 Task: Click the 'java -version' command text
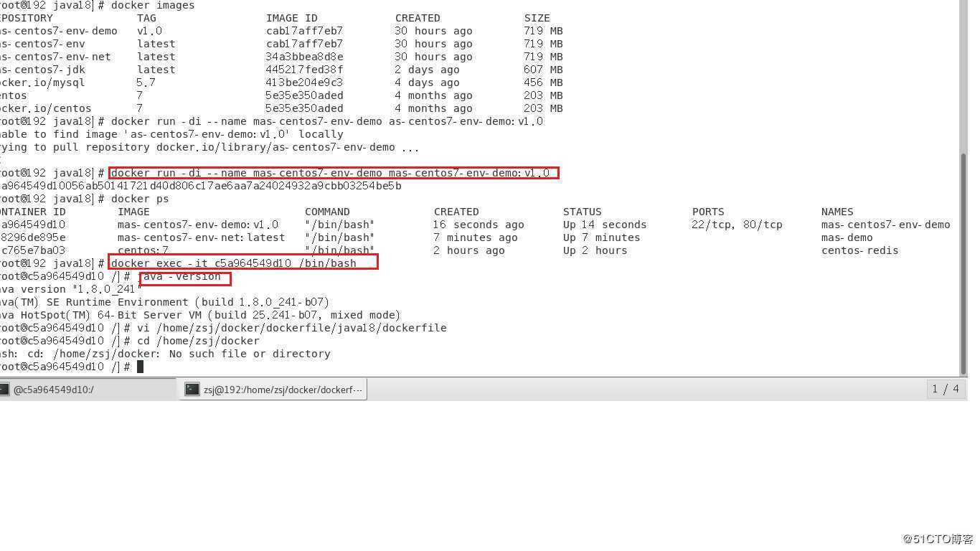(179, 276)
